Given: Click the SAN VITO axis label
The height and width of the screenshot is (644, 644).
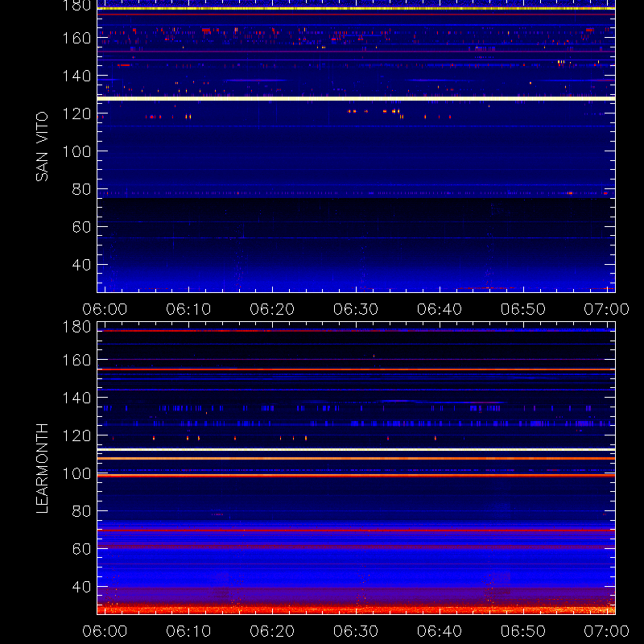Looking at the screenshot, I should coord(42,147).
